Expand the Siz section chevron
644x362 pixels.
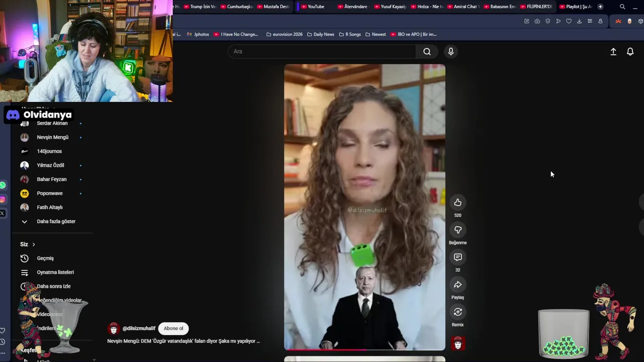pyautogui.click(x=34, y=244)
